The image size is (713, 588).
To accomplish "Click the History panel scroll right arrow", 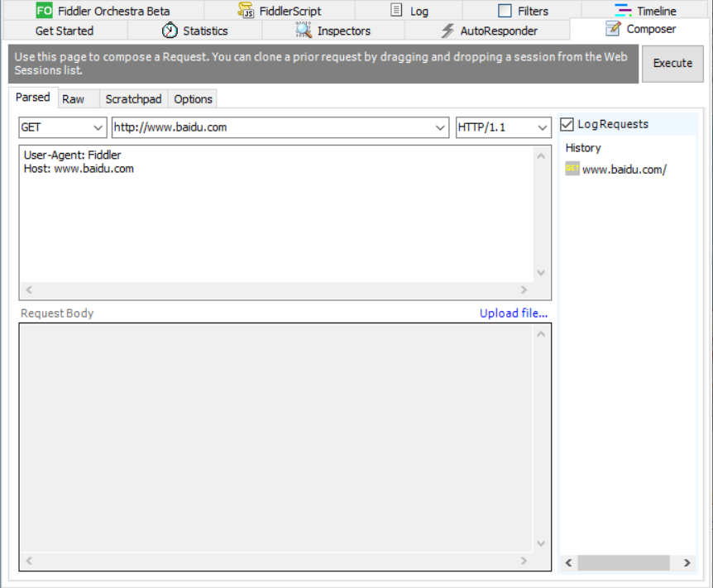I will [687, 563].
